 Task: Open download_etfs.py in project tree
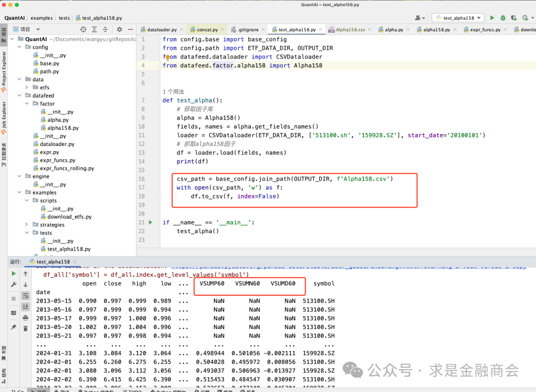[69, 217]
